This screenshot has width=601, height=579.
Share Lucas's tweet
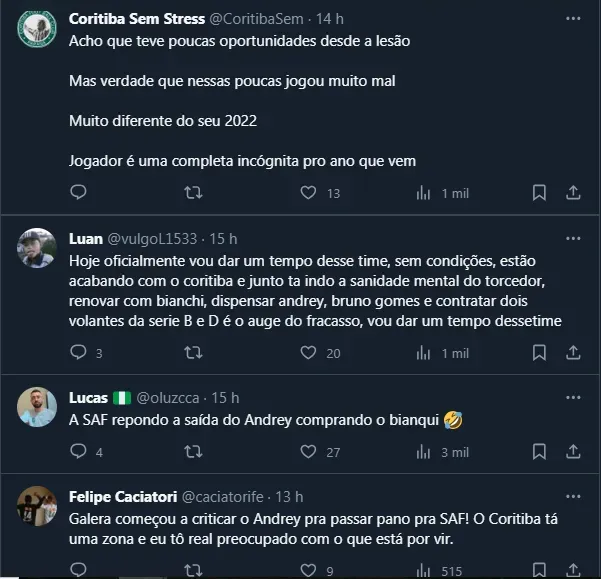(x=573, y=452)
